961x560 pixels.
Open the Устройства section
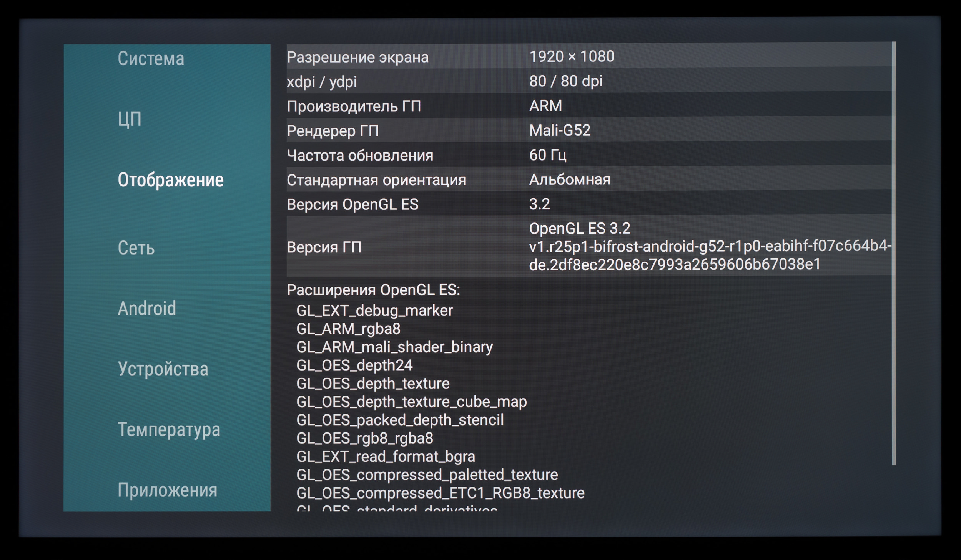coord(163,369)
